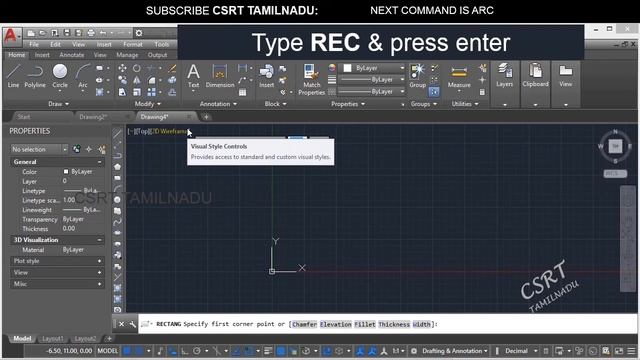Click the workspace gear in Quick Access toolbar

coord(139,33)
